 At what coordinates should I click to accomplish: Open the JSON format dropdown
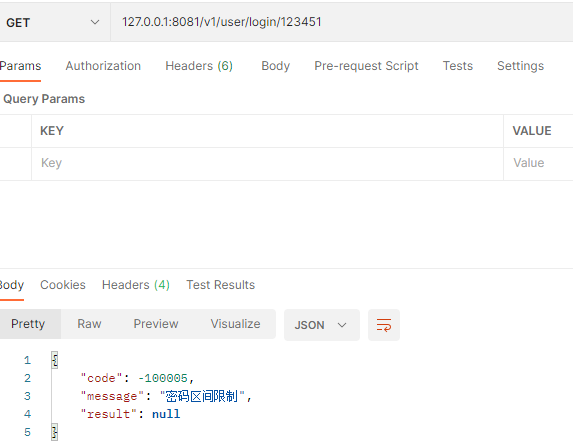click(x=322, y=325)
